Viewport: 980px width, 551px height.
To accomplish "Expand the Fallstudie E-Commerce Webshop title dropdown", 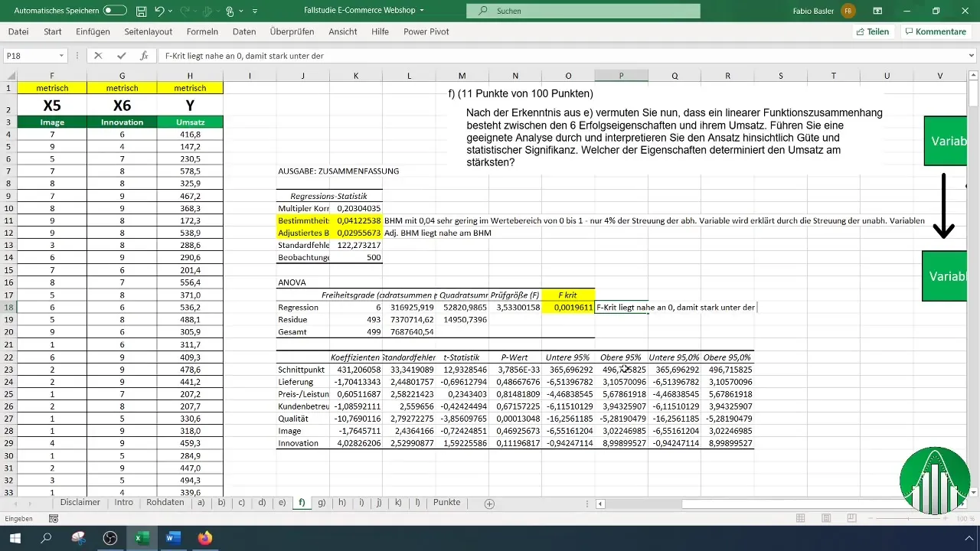I will pos(422,11).
